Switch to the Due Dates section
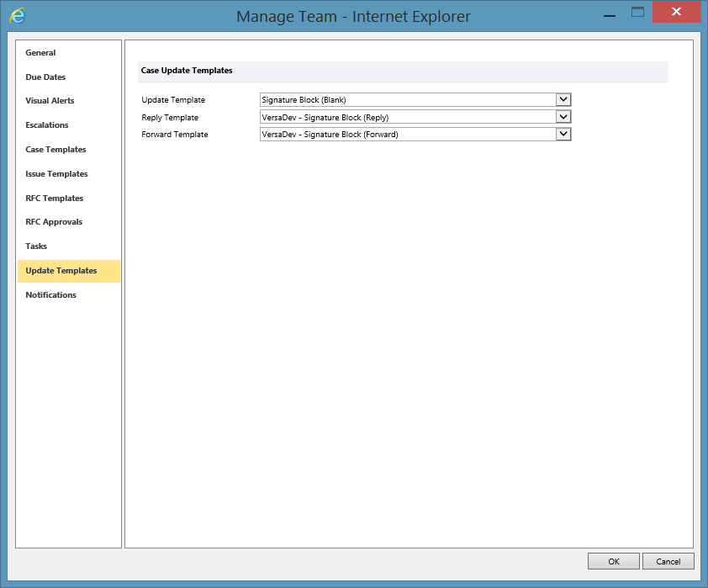The image size is (708, 588). [45, 77]
